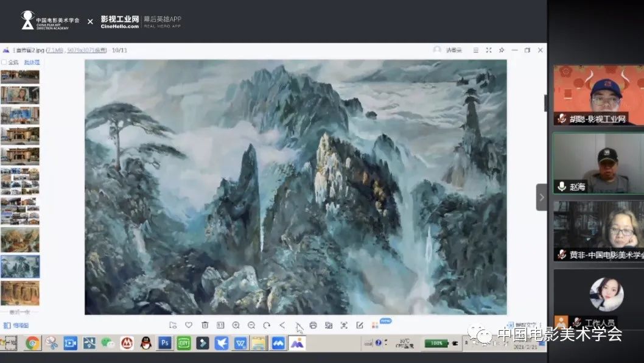Open the viewer's hamburger menu
This screenshot has height=363, width=644.
pyautogui.click(x=476, y=50)
